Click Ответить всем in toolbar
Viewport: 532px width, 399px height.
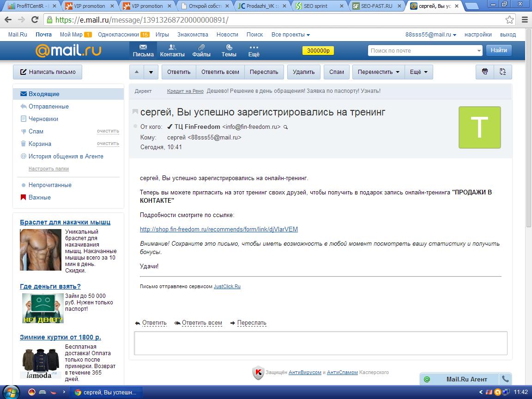point(220,72)
